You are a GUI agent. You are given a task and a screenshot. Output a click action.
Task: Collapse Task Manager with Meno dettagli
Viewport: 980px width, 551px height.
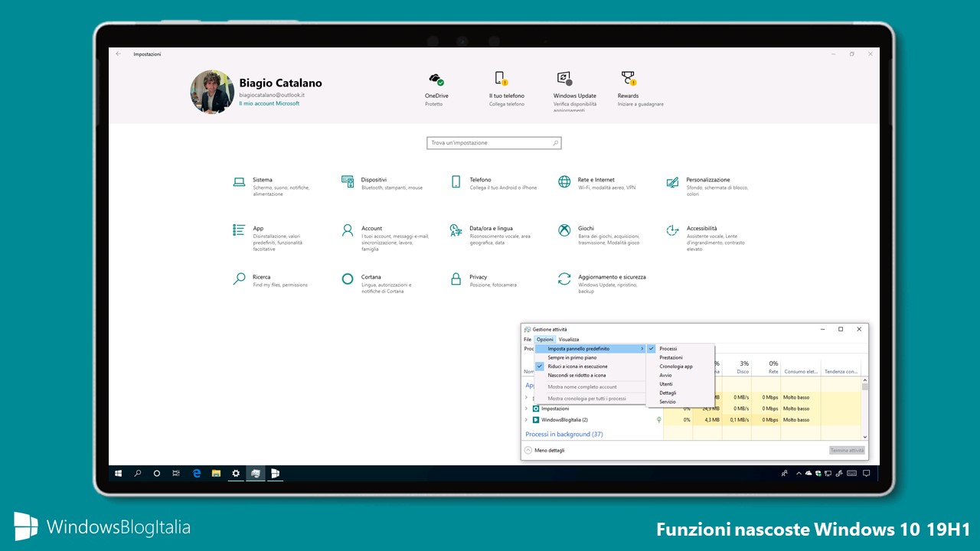(x=544, y=451)
